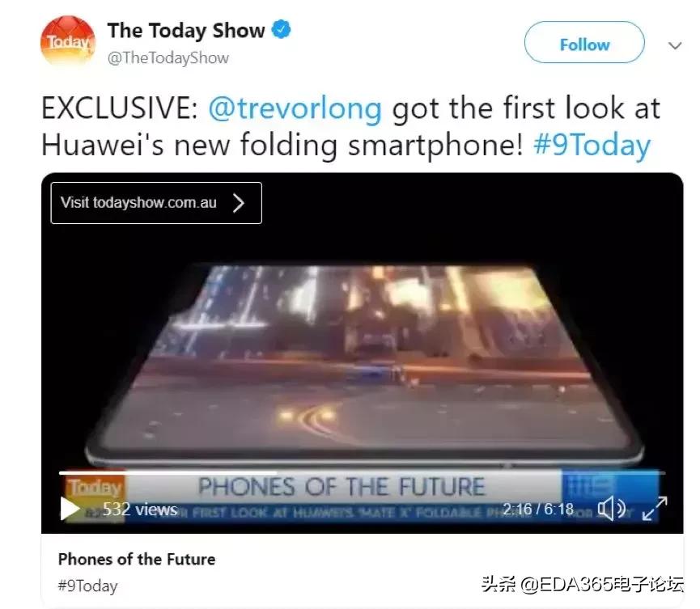
Task: Open the #9Today hashtag in the tweet text
Action: pos(592,146)
